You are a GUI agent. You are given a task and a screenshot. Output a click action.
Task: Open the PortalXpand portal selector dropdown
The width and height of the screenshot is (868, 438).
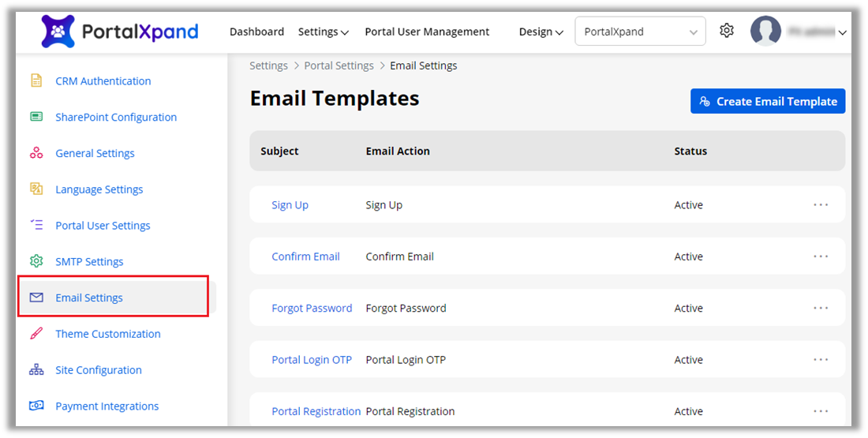click(640, 32)
